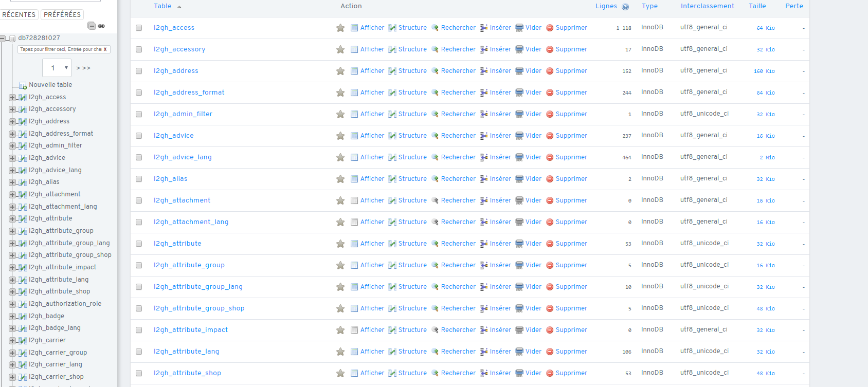Sort by the Lignes column header
Screen dimensions: 868x387
click(606, 6)
